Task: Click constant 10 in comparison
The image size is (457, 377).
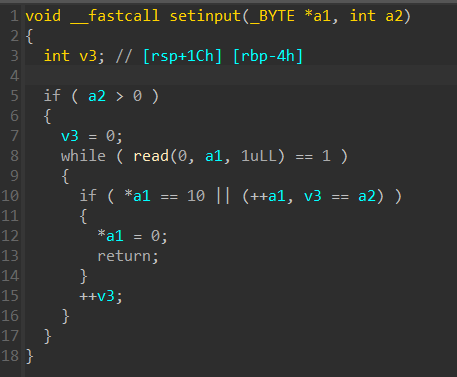Action: 196,196
